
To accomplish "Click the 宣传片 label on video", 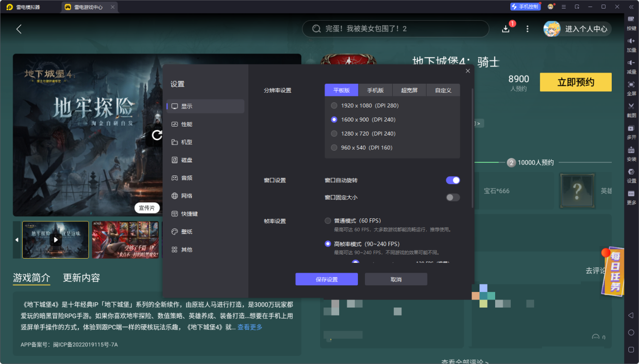I will (x=147, y=208).
